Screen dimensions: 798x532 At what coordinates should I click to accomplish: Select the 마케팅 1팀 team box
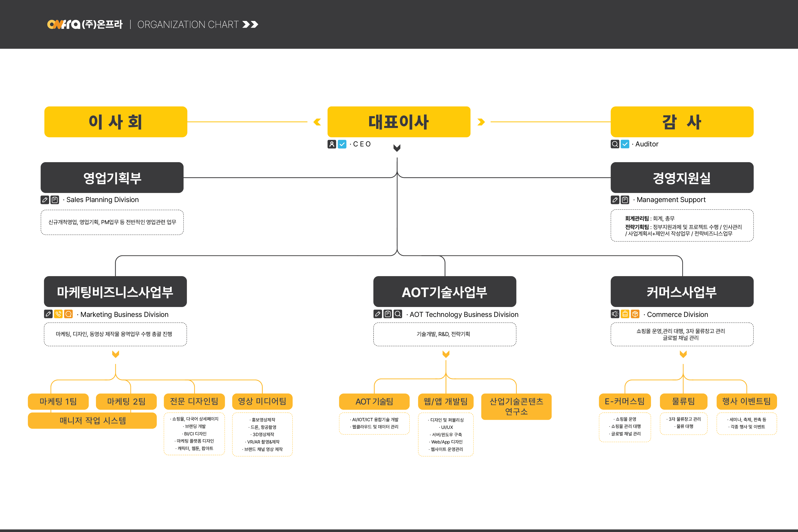(x=58, y=401)
